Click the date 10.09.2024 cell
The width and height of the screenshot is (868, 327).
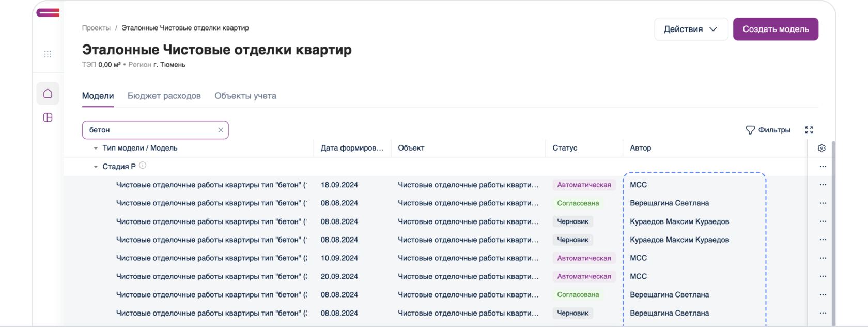coord(339,258)
